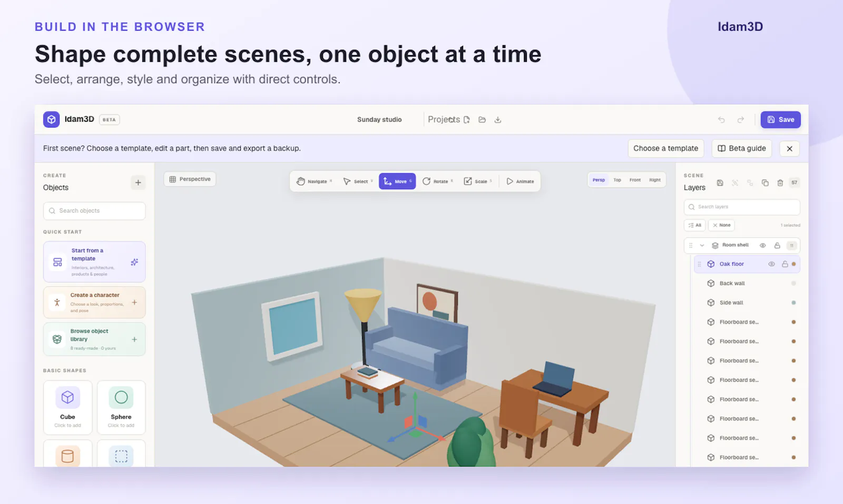This screenshot has width=843, height=504.
Task: Collapse the Room shell group
Action: [x=702, y=245]
